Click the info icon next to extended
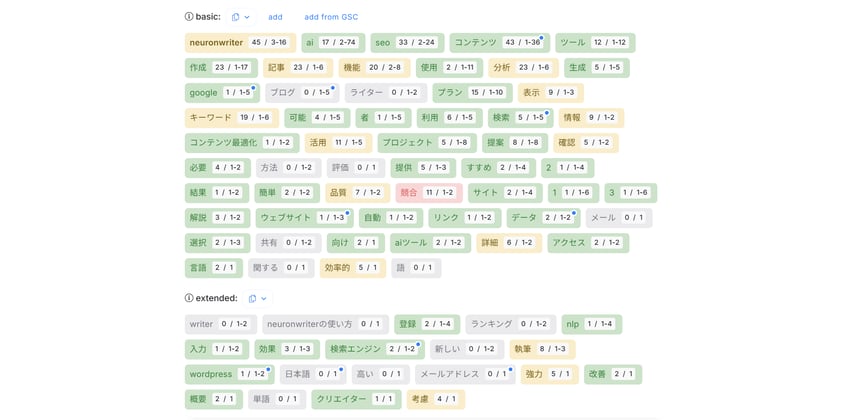Screen dimensions: 844x420 coord(189,298)
